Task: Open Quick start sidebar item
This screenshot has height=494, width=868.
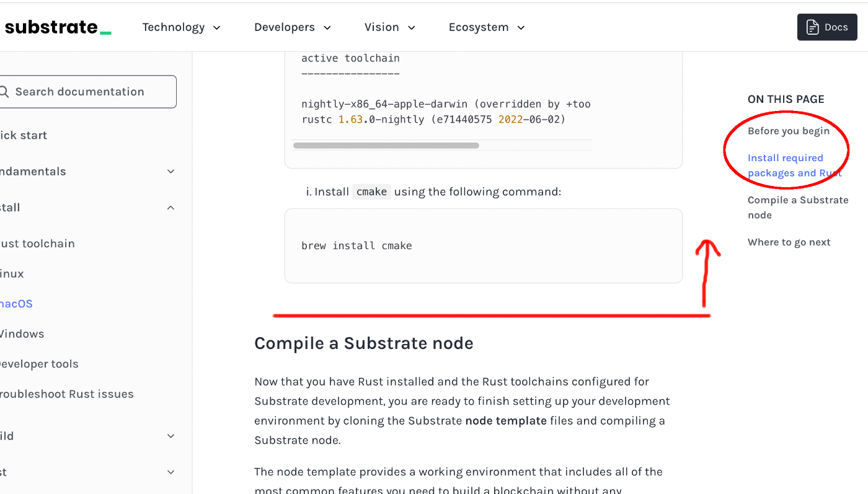Action: [x=24, y=135]
